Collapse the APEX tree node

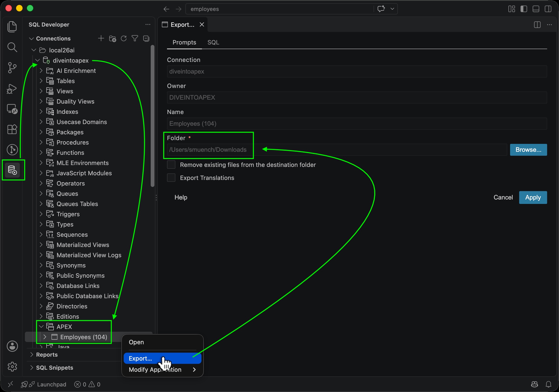point(41,327)
